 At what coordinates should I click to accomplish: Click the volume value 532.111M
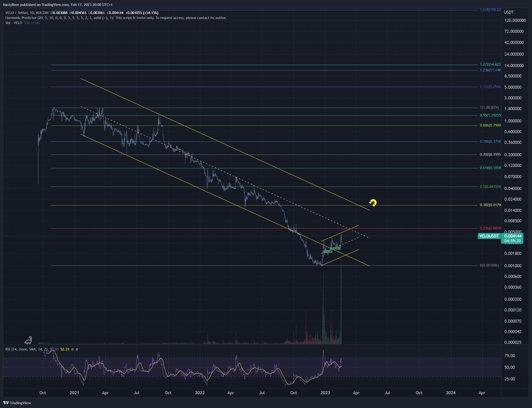point(32,23)
